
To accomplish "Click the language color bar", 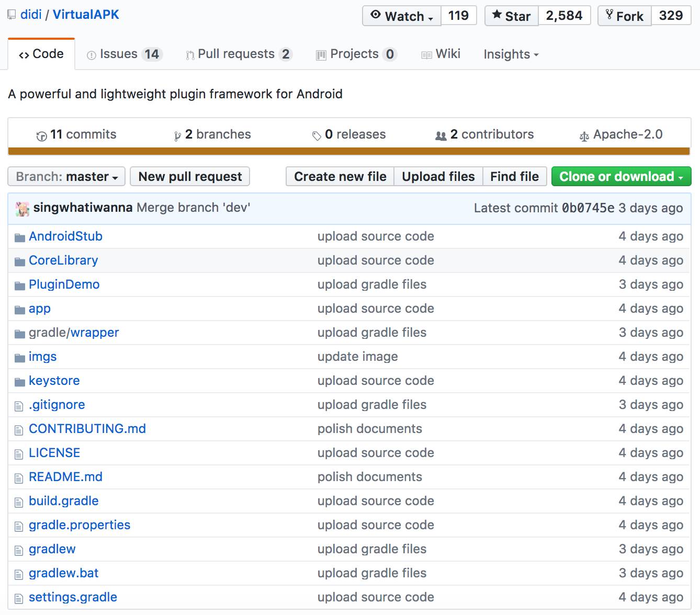I will click(349, 152).
